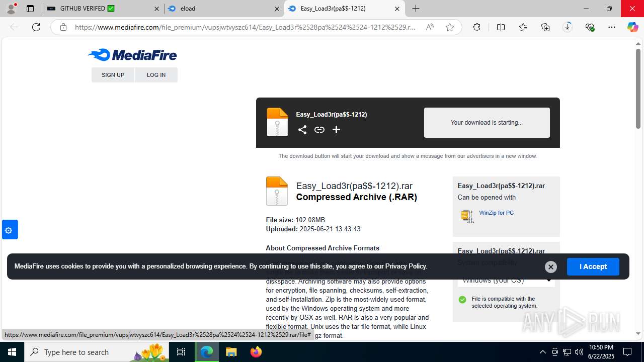This screenshot has height=362, width=644.
Task: Open a new browser tab
Action: pyautogui.click(x=416, y=9)
